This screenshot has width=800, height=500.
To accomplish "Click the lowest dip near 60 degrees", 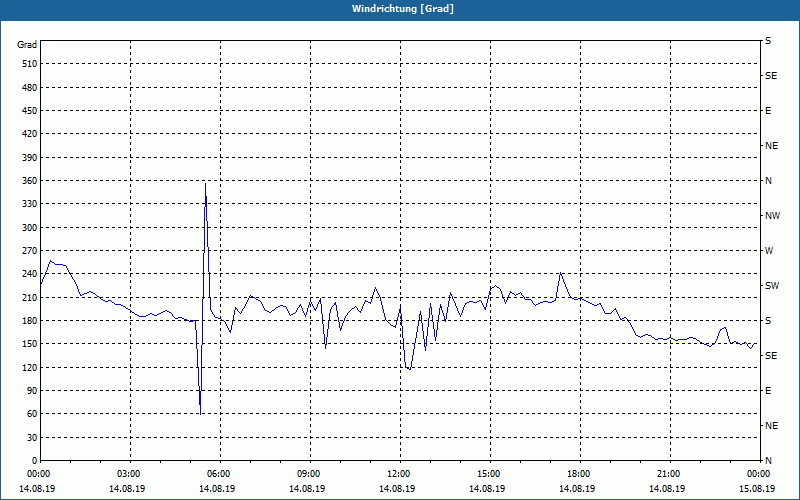I will point(201,414).
